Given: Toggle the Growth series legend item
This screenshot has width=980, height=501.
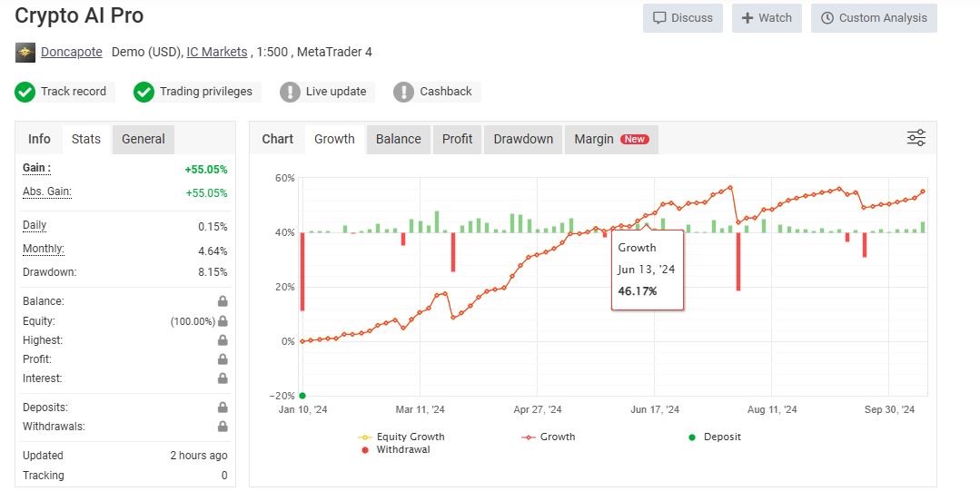Looking at the screenshot, I should click(x=549, y=437).
